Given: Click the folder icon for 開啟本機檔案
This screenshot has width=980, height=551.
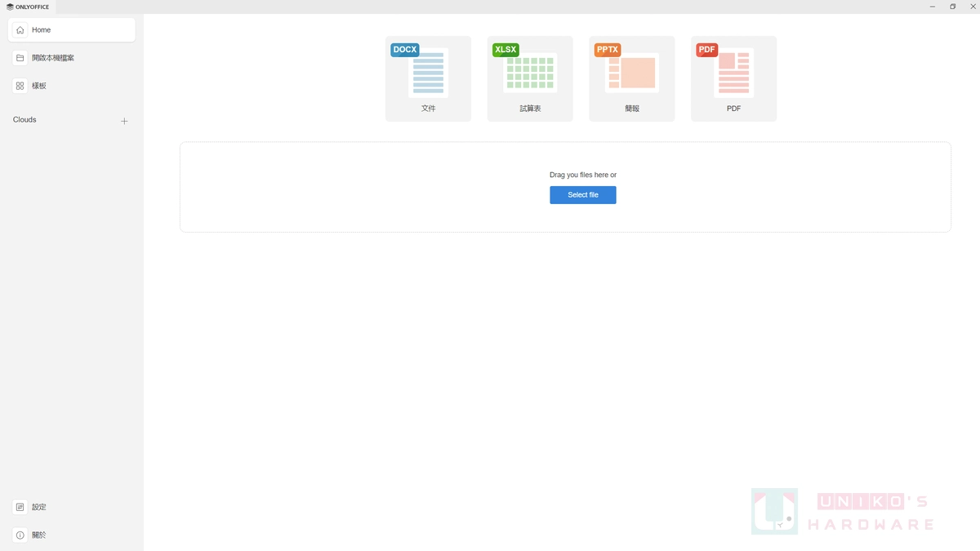Looking at the screenshot, I should (x=20, y=58).
